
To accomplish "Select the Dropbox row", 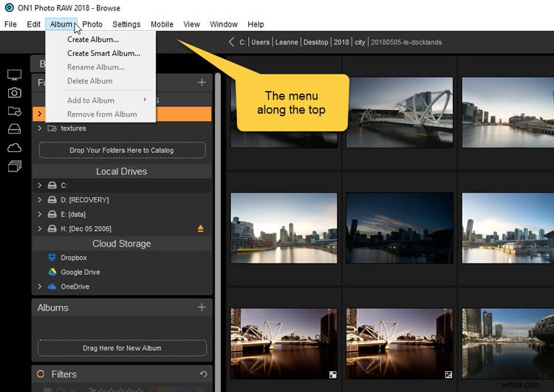I will point(122,258).
